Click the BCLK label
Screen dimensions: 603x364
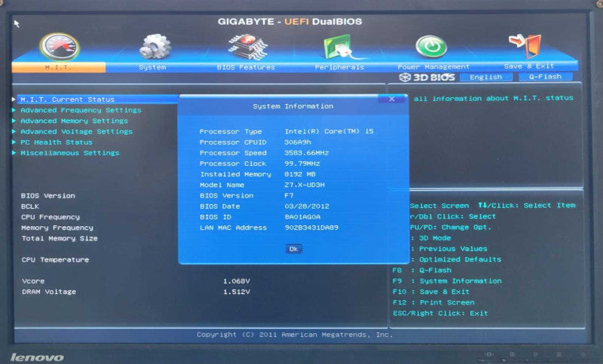(30, 206)
